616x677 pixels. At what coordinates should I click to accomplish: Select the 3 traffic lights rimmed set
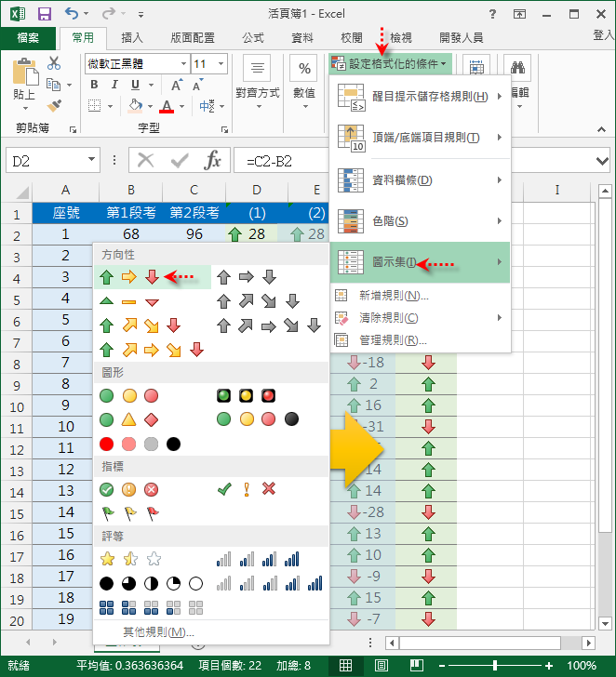(246, 395)
